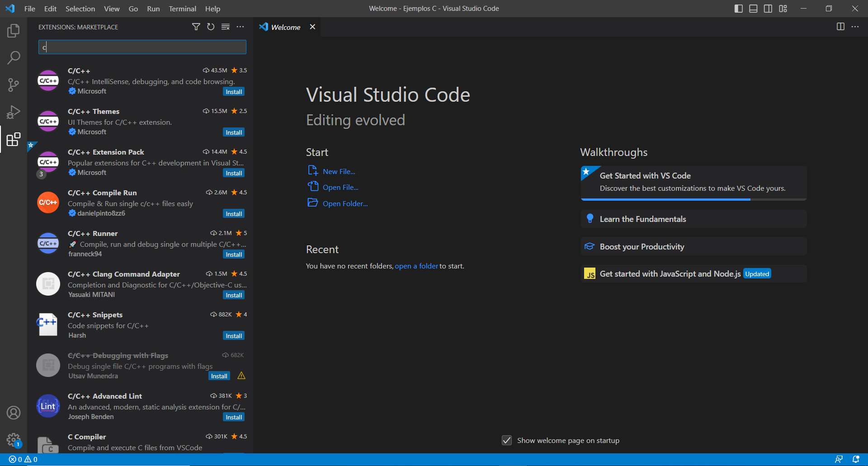Install the C/C++ Extension Pack

(x=233, y=173)
